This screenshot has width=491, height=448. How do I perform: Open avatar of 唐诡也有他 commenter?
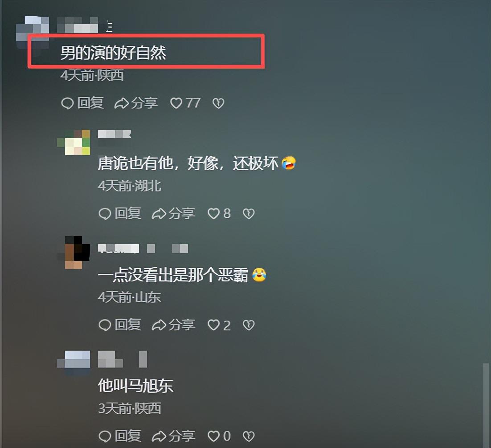tap(74, 143)
